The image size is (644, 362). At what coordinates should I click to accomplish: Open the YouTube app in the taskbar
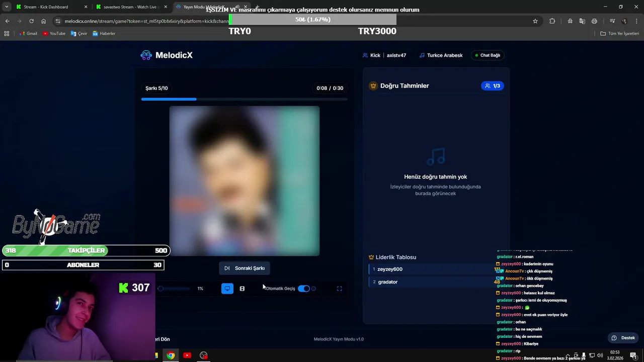(187, 355)
